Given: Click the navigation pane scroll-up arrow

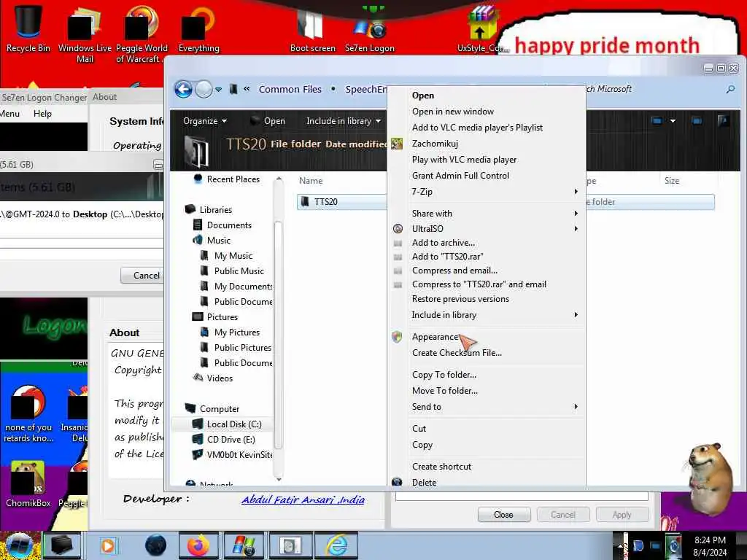Looking at the screenshot, I should click(279, 179).
